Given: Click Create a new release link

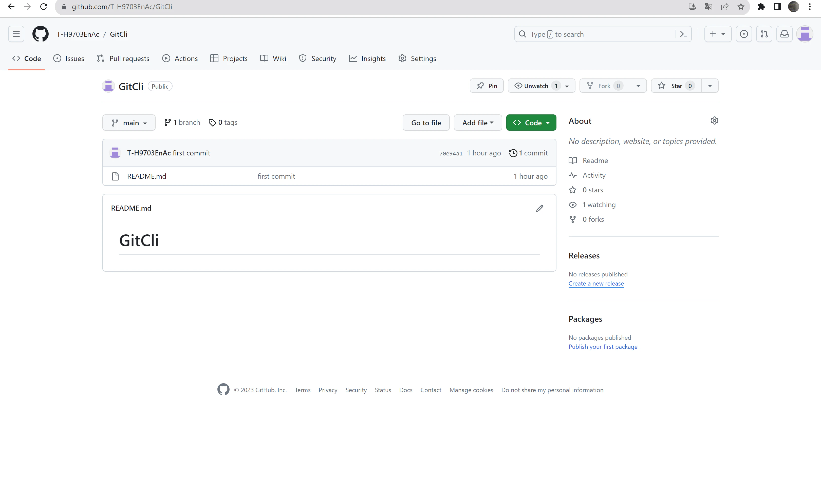Looking at the screenshot, I should (596, 283).
